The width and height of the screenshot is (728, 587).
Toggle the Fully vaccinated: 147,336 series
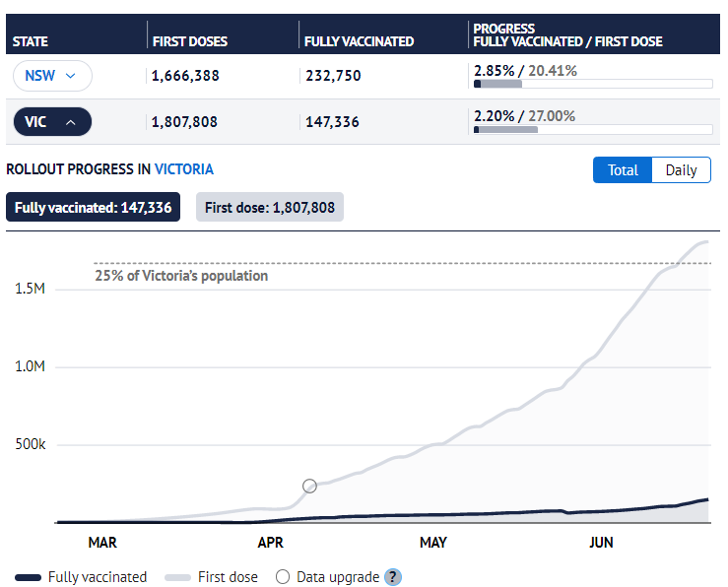pos(93,207)
